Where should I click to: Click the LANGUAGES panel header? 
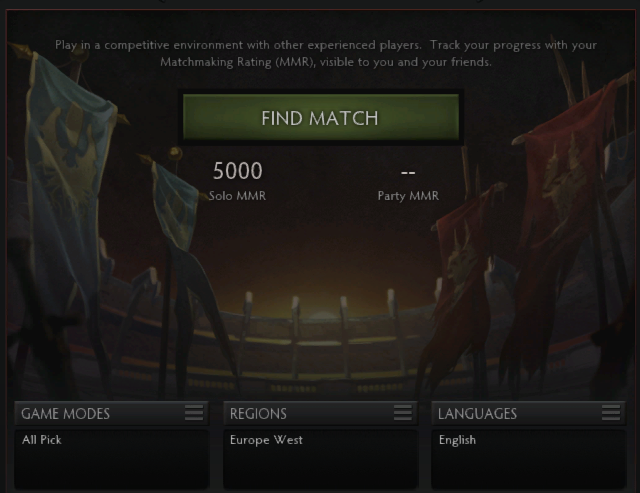529,413
